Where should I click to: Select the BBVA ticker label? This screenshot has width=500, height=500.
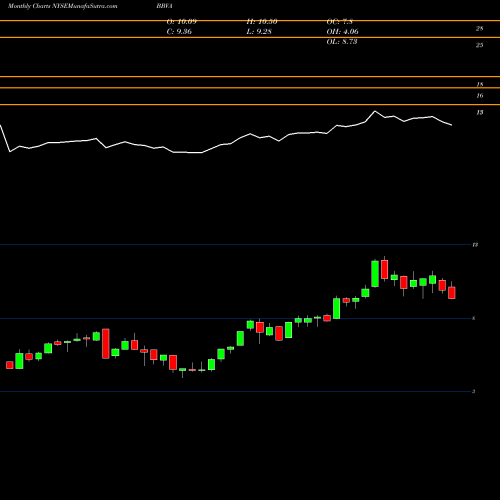click(x=164, y=6)
